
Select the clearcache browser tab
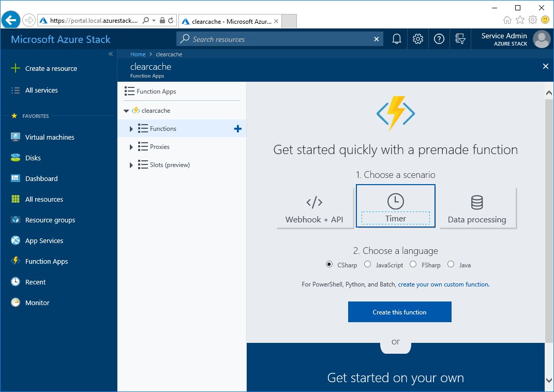(231, 22)
